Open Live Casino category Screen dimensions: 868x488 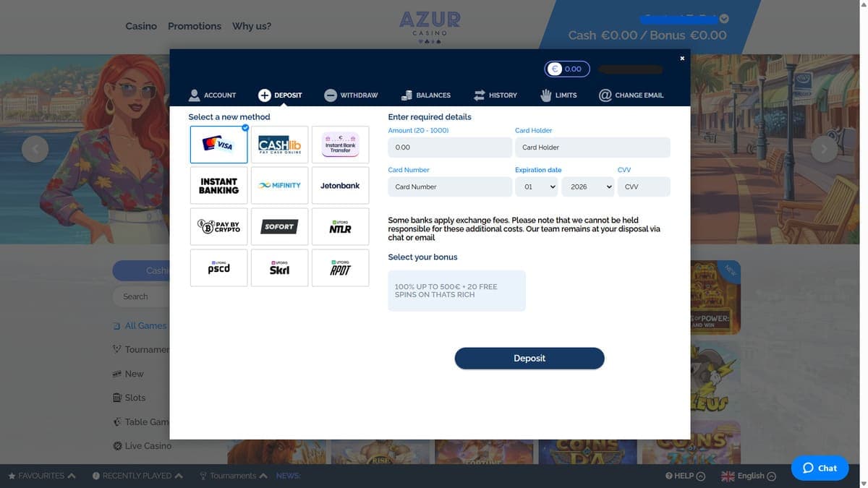tap(141, 446)
